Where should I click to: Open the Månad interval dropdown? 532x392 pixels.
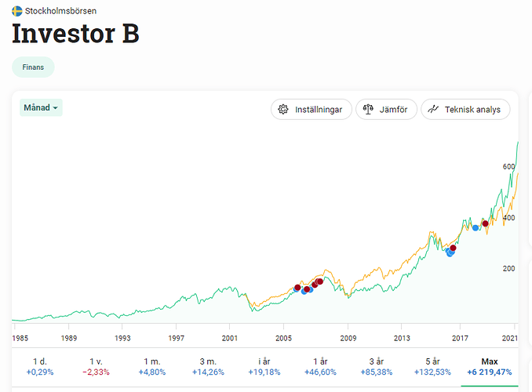click(x=41, y=107)
